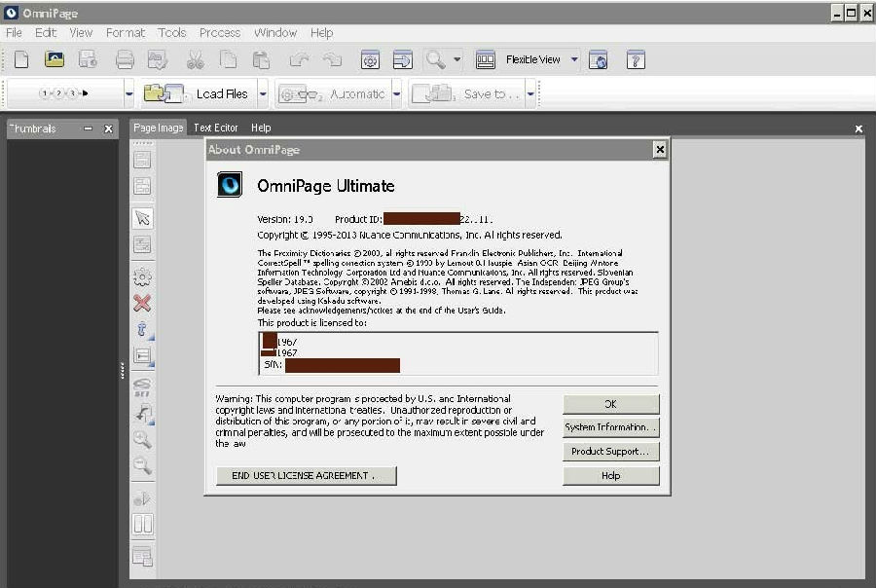Open a file with the folder toolbar icon

55,59
